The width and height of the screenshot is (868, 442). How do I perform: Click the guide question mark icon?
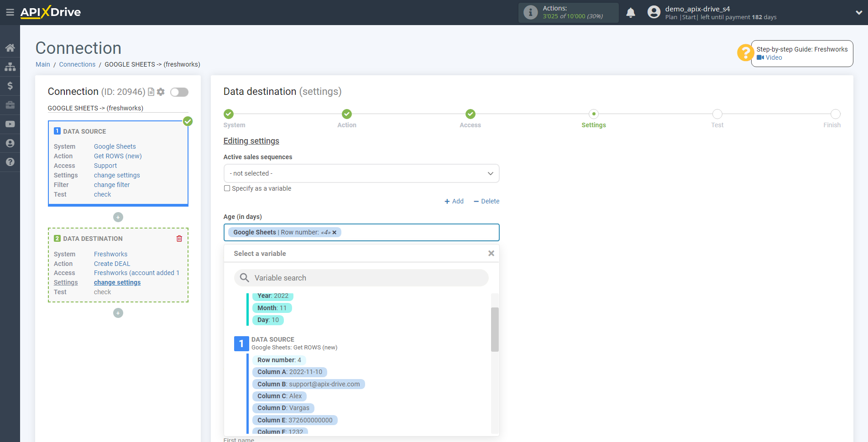(x=745, y=53)
